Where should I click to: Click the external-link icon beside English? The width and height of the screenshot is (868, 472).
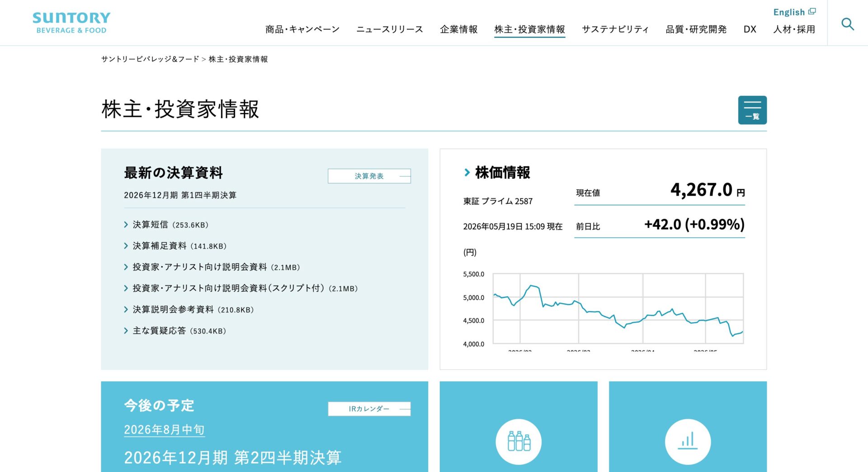point(812,12)
